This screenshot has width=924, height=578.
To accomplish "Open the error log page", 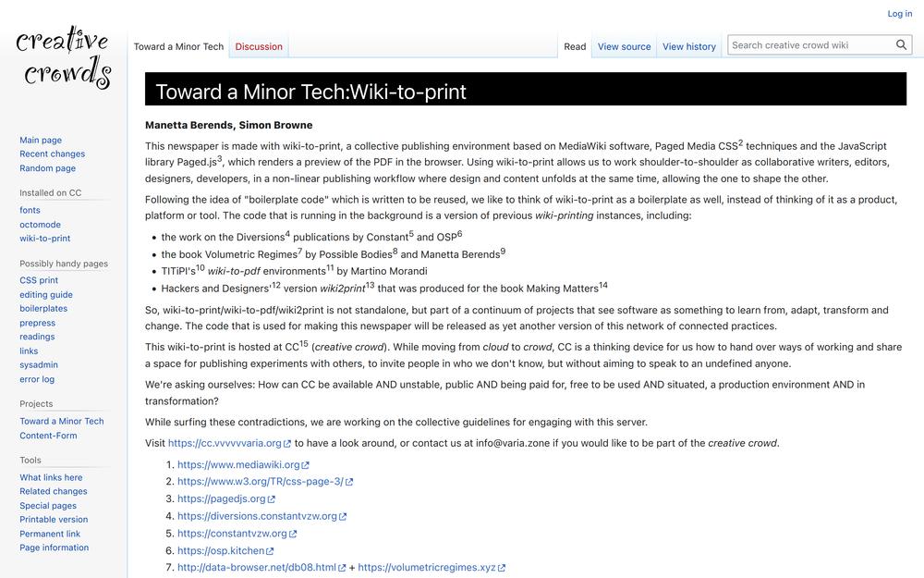I will coord(37,379).
